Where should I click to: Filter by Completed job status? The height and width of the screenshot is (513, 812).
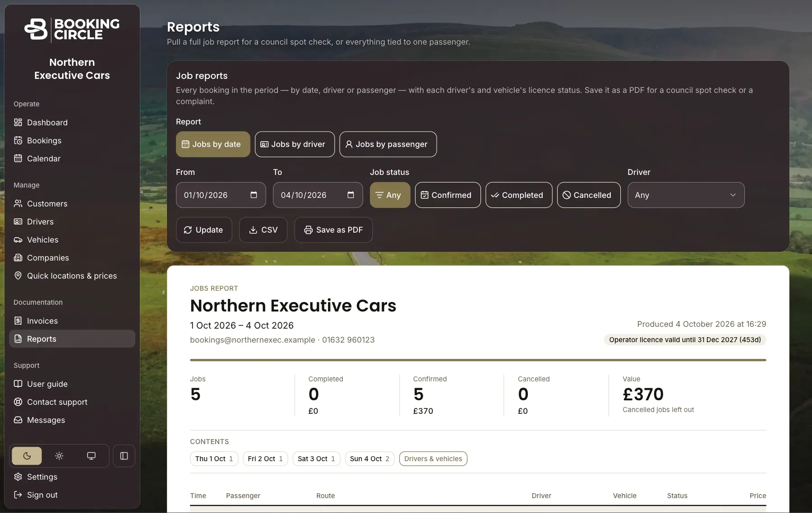pos(519,195)
